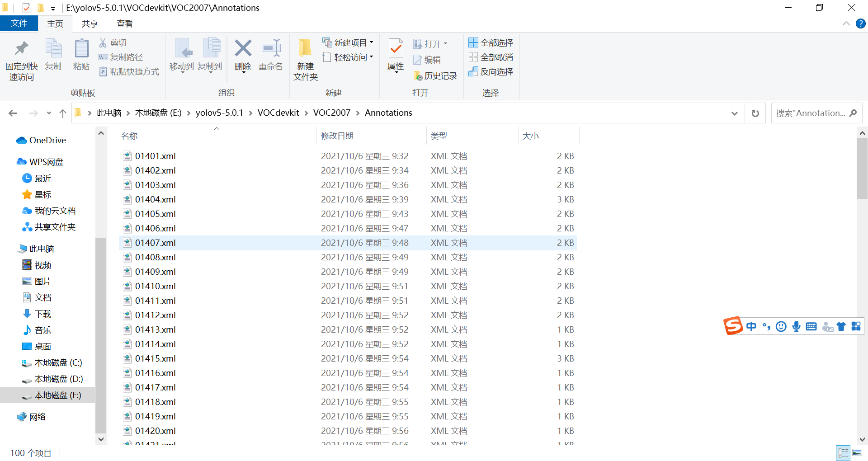The height and width of the screenshot is (461, 868).
Task: Expand the address bar history dropdown
Action: (x=735, y=113)
